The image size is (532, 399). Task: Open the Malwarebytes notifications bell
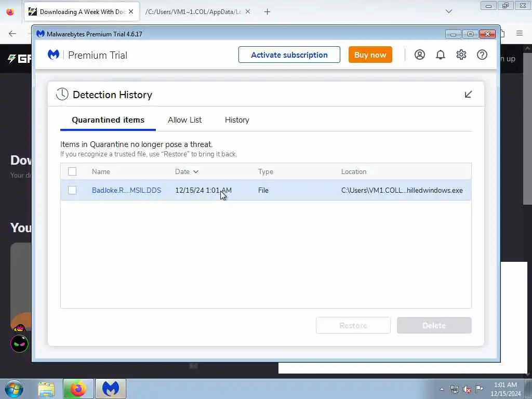point(441,55)
